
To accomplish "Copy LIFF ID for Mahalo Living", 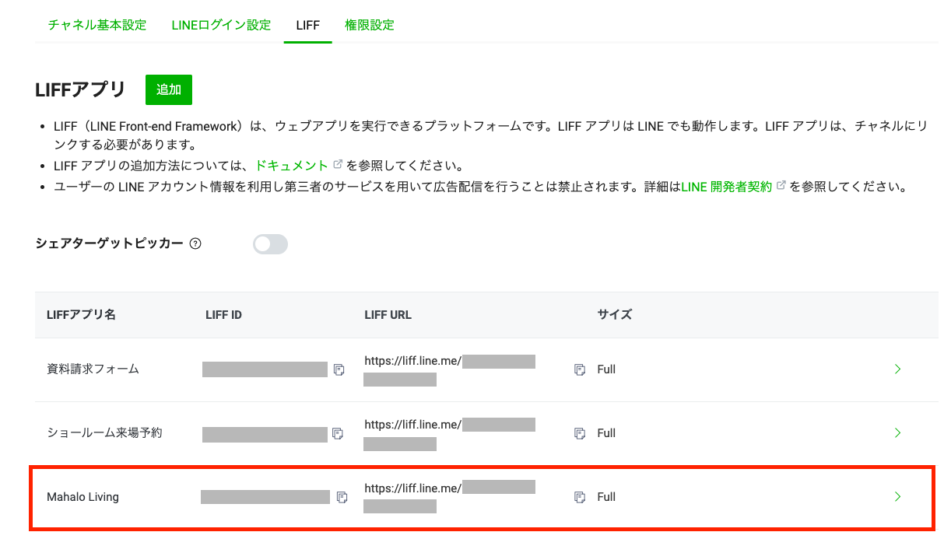I will 342,497.
